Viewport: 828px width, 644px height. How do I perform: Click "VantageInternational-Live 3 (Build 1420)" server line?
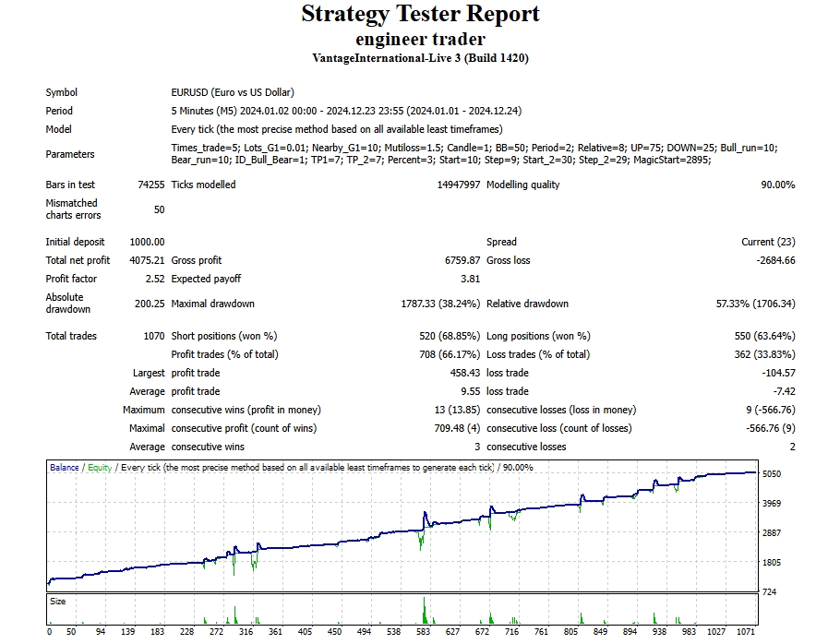(x=420, y=58)
